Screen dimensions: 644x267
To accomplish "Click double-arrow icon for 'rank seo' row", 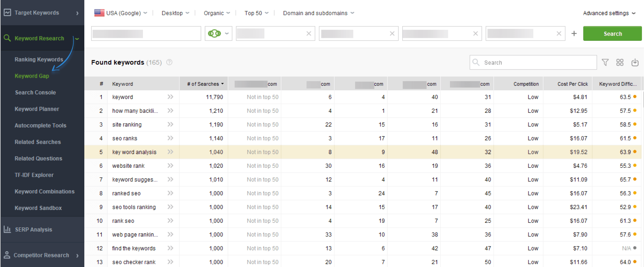I will click(170, 221).
